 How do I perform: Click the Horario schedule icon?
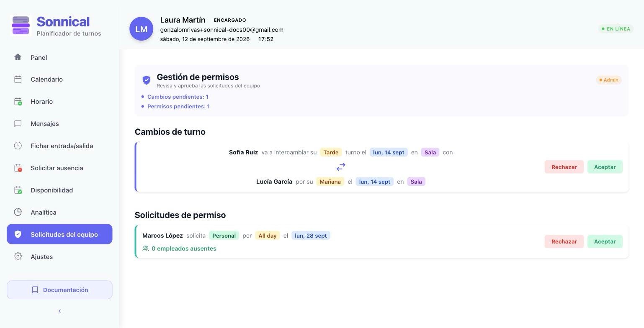pyautogui.click(x=18, y=101)
